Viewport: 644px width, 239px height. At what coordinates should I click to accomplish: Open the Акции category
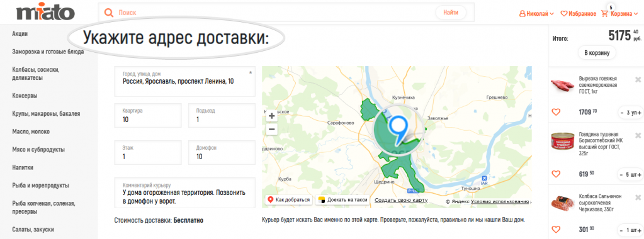point(20,34)
